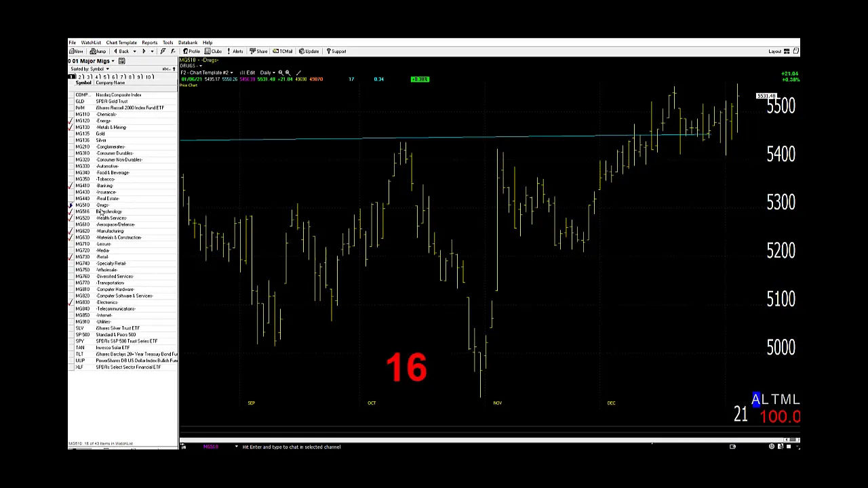Screen dimensions: 868x488
Task: Toggle flag on MG130 Metals & Mining row
Action: [x=71, y=127]
